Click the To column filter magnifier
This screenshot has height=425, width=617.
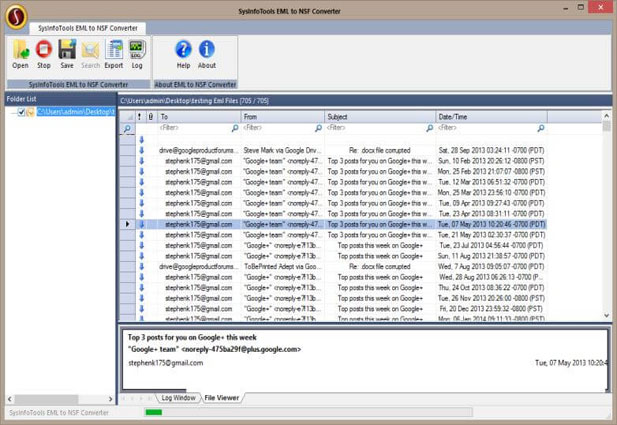[x=235, y=128]
